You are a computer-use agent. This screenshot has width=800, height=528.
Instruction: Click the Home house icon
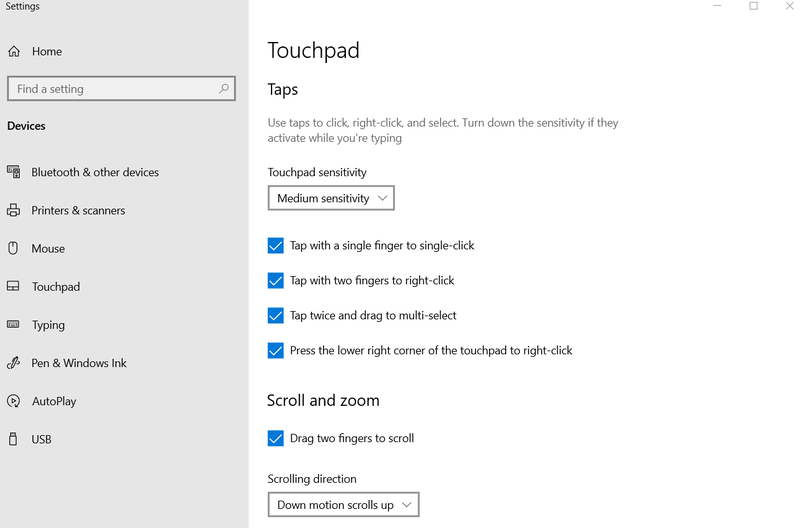coord(14,51)
